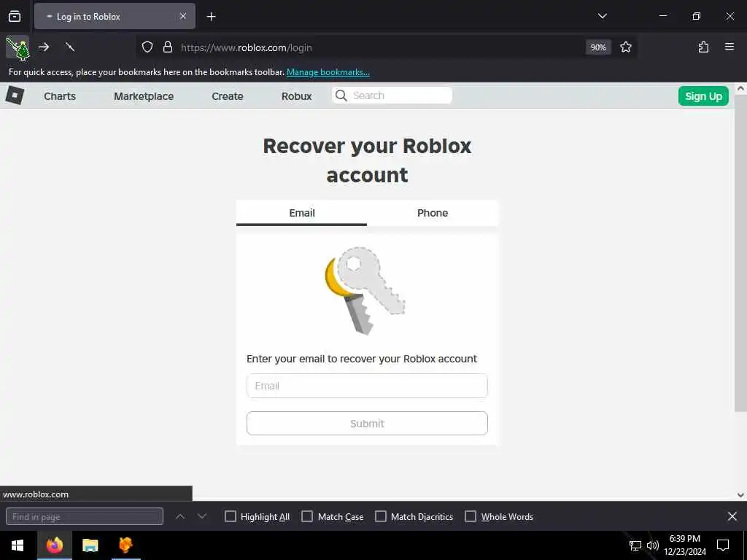The height and width of the screenshot is (560, 747).
Task: Open the extensions puzzle icon
Action: [703, 47]
